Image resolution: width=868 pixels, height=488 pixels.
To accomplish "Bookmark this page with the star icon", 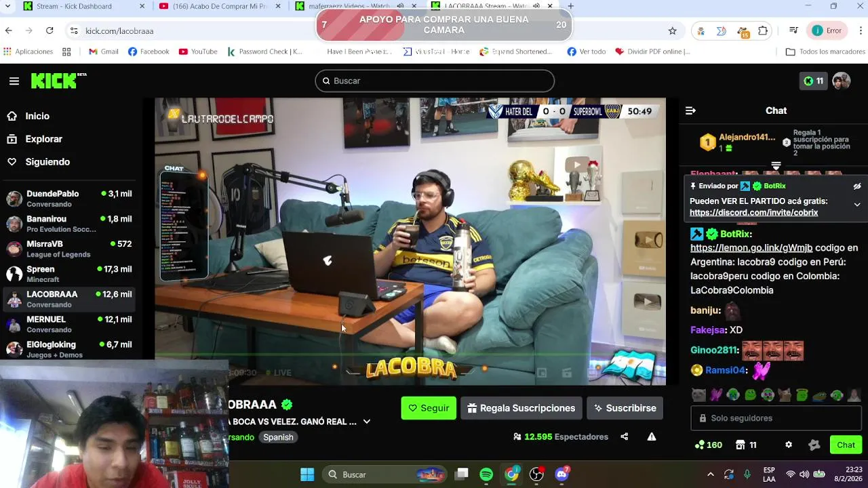I will (x=672, y=30).
